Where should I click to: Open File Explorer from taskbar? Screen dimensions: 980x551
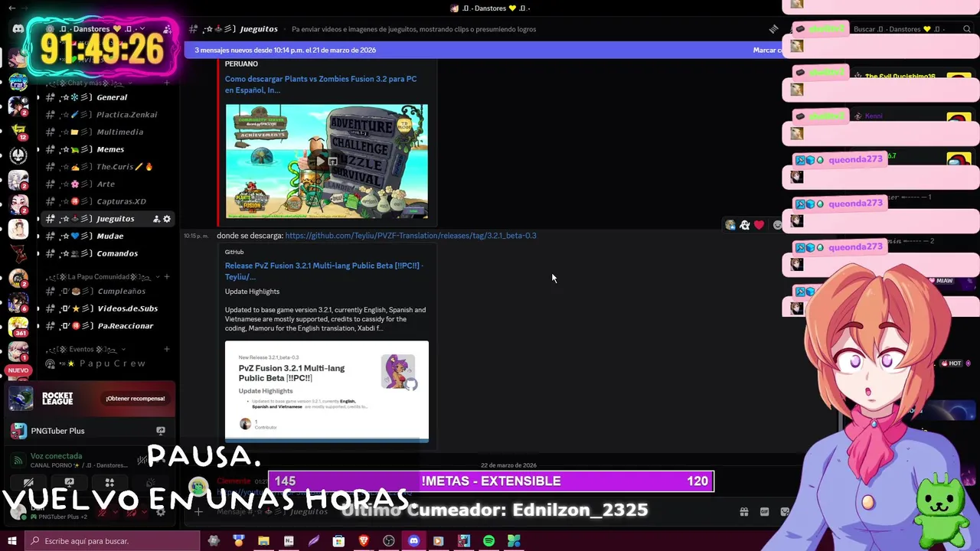pyautogui.click(x=263, y=541)
